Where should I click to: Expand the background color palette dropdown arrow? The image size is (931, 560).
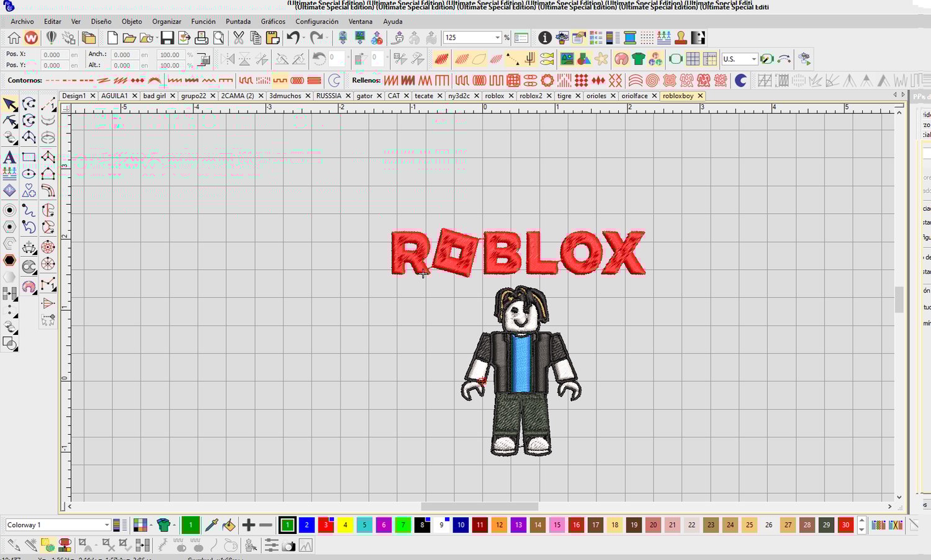(x=150, y=525)
